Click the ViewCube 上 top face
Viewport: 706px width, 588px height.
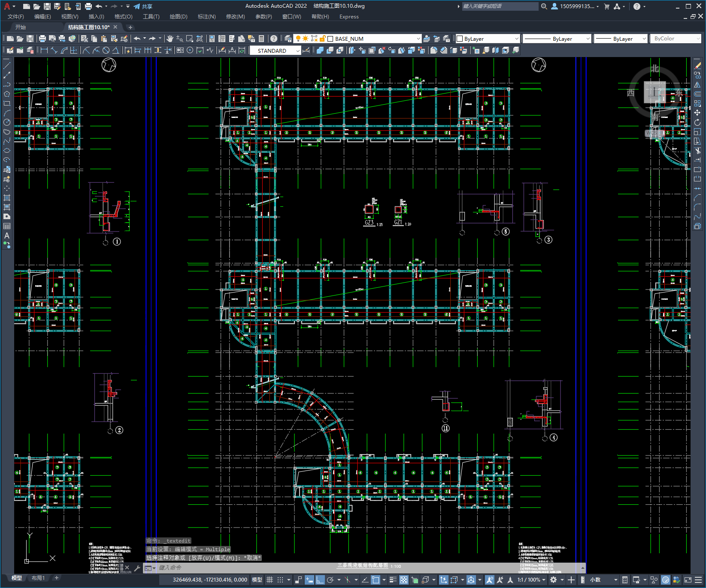coord(654,92)
